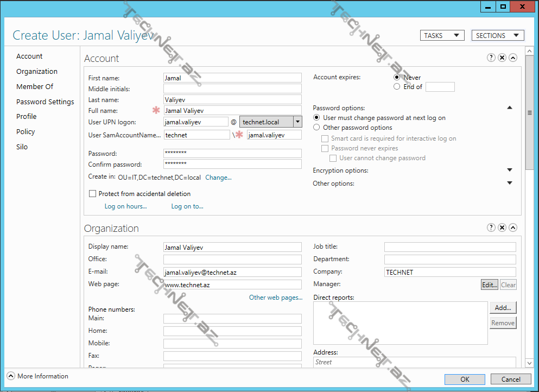Open help for the Account section
Viewport: 539px width, 392px height.
click(x=491, y=58)
